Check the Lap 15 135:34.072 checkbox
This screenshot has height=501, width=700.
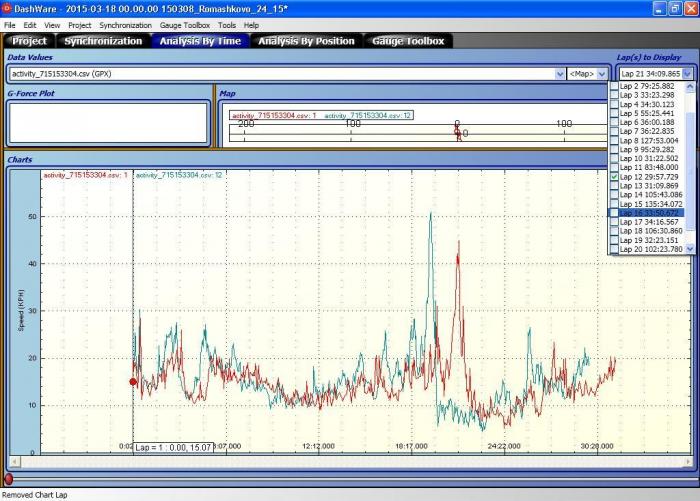coord(614,204)
